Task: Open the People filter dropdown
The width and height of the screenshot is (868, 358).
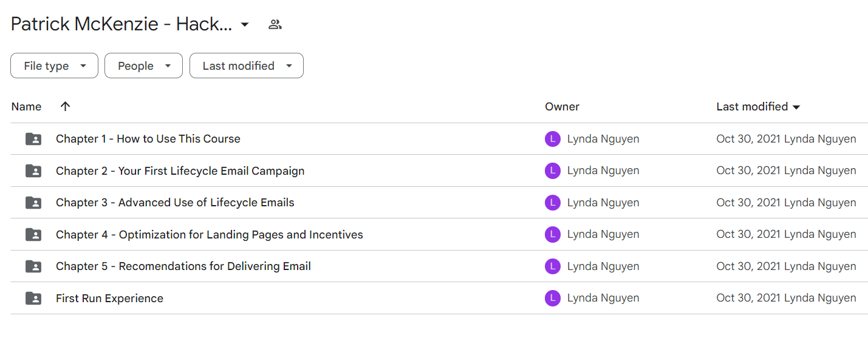Action: point(143,66)
